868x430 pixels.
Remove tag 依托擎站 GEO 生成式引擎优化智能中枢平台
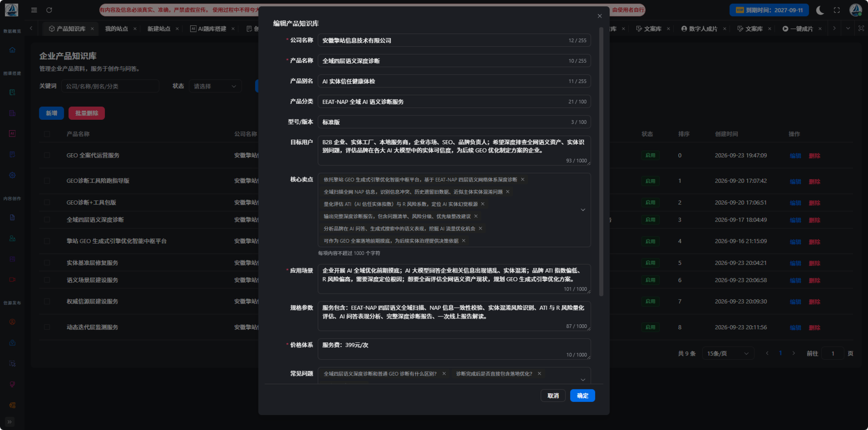click(523, 179)
